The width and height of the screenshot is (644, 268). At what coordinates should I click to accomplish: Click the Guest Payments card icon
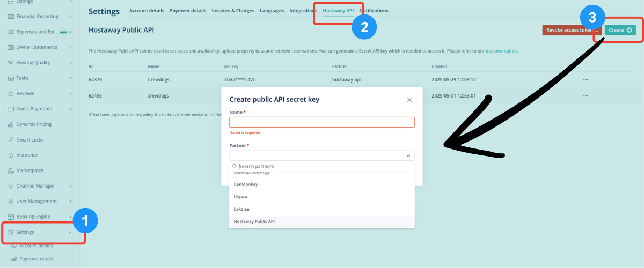pos(11,109)
